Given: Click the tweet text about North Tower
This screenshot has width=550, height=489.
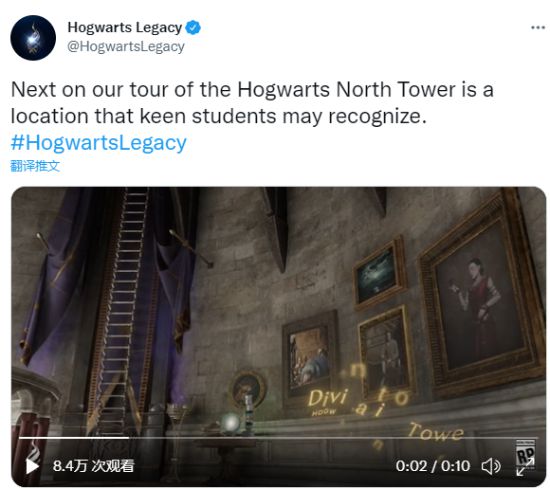Looking at the screenshot, I should (x=252, y=103).
